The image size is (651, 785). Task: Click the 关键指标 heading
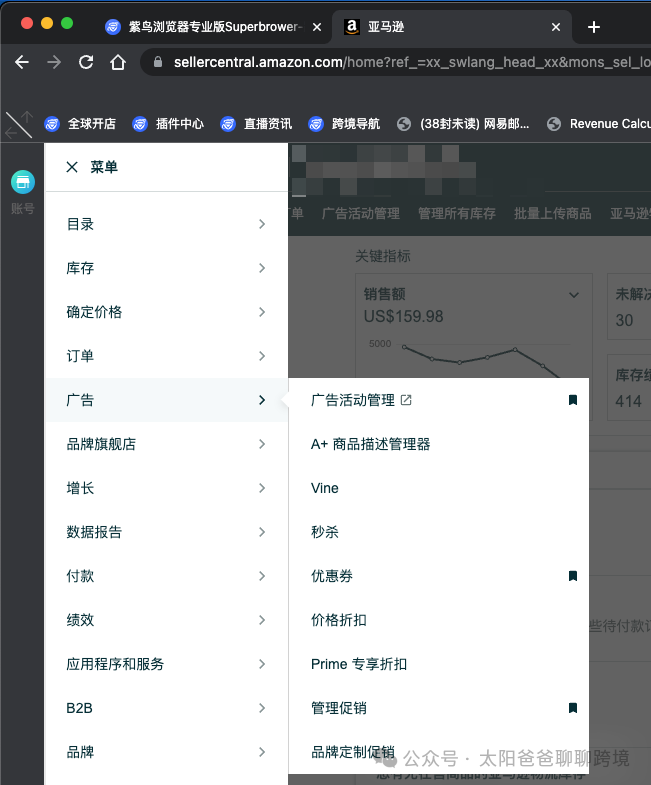click(383, 256)
